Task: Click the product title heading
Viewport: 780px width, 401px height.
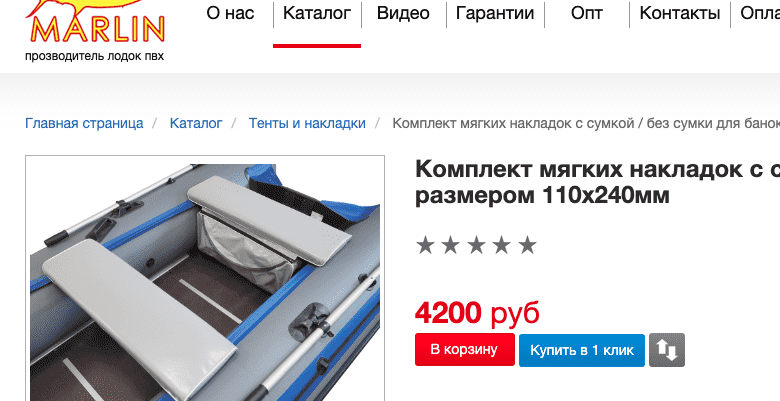Action: click(x=597, y=182)
